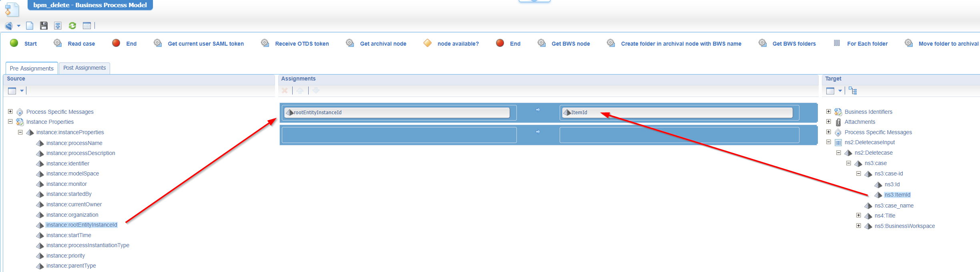Select Get archival node gear icon
980x272 pixels.
point(350,43)
